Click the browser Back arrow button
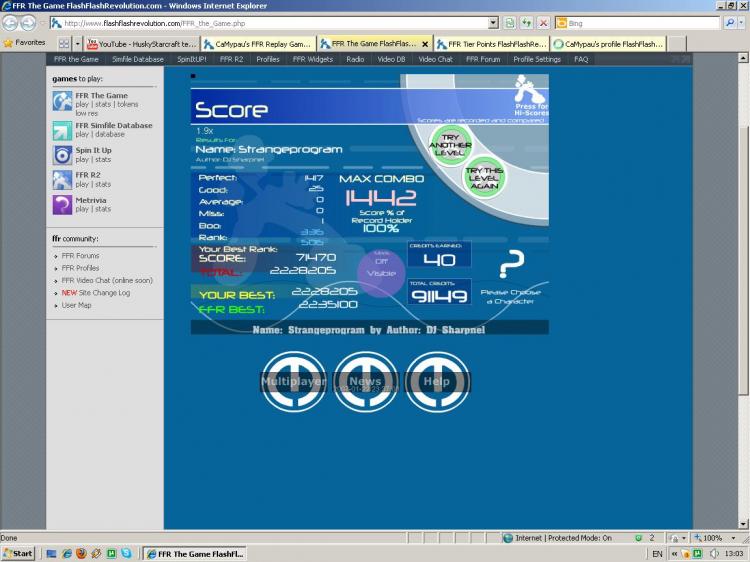The width and height of the screenshot is (750, 562). click(x=11, y=22)
